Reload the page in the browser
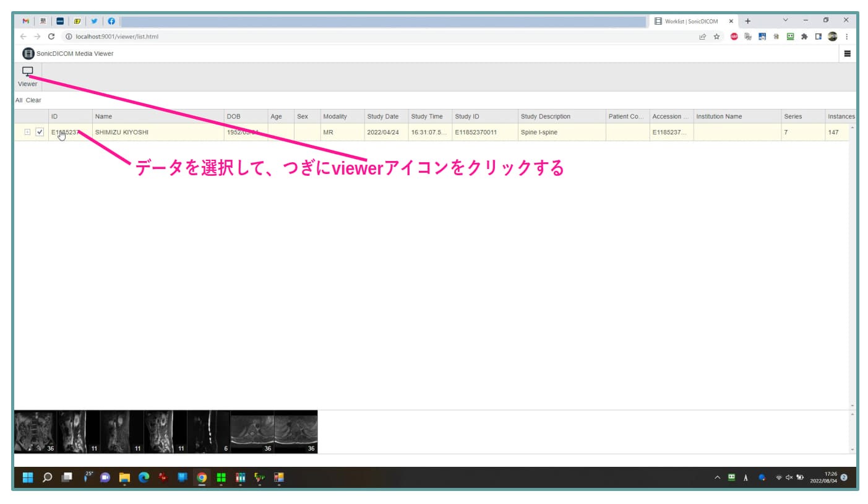Viewport: 868px width, 504px height. point(51,37)
